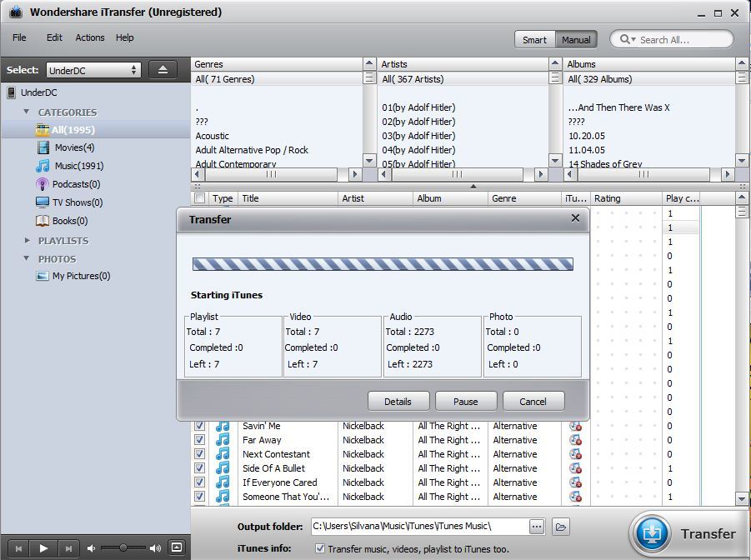This screenshot has width=751, height=560.
Task: Click music note icon for Next Contestant
Action: 223,454
